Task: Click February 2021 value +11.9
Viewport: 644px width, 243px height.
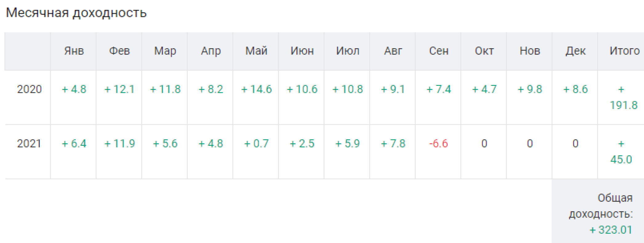Action: point(119,144)
